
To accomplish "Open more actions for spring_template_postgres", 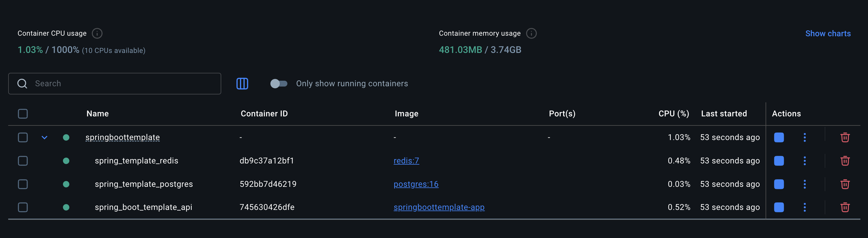I will pyautogui.click(x=805, y=184).
